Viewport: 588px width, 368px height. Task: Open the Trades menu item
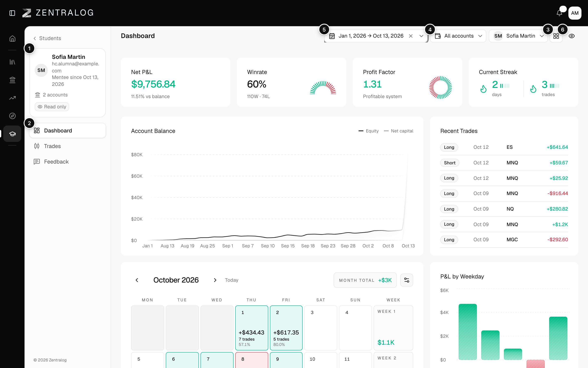68,146
